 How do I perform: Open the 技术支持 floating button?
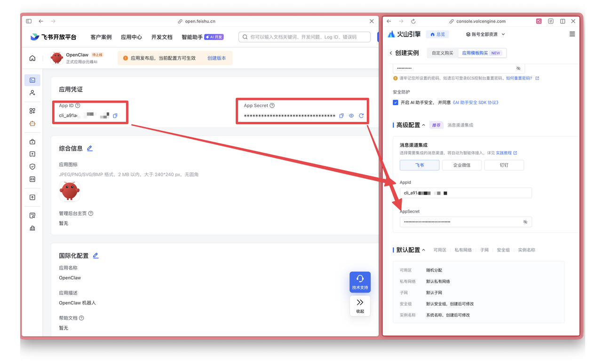point(360,282)
